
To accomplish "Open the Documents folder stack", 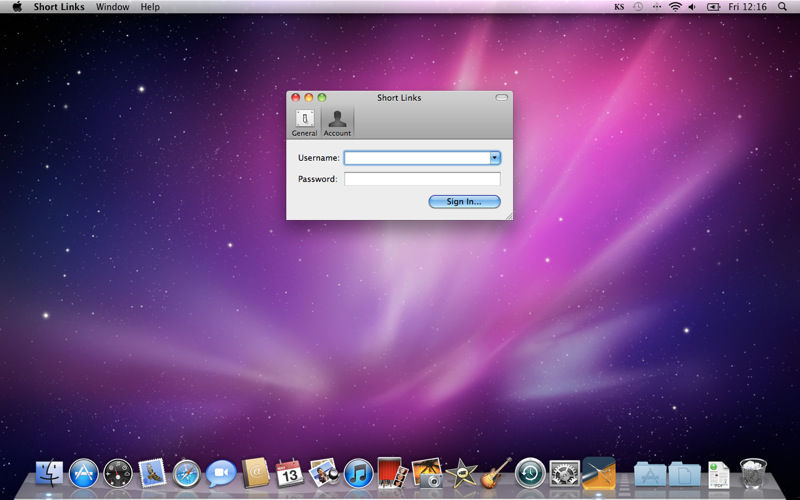I will [x=684, y=474].
